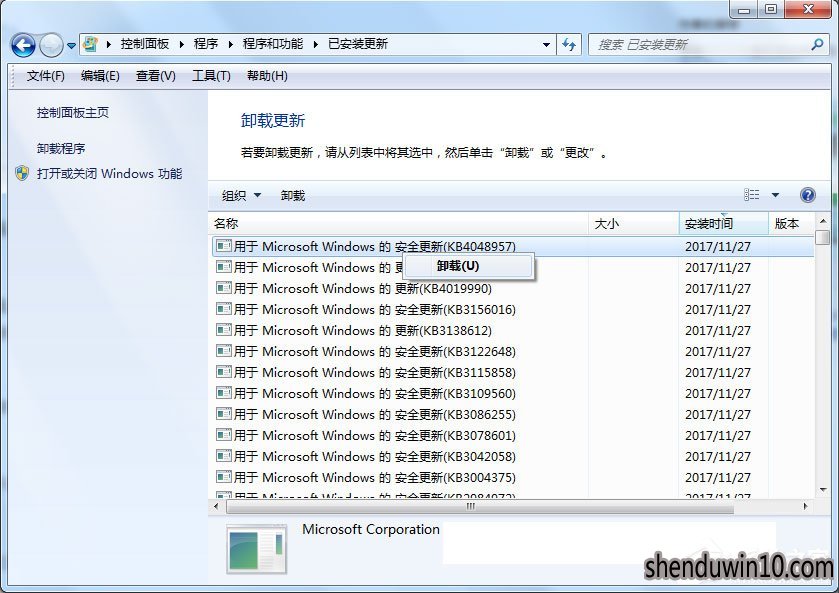The image size is (839, 593).
Task: Open the recent pages dropdown arrow
Action: pyautogui.click(x=71, y=46)
